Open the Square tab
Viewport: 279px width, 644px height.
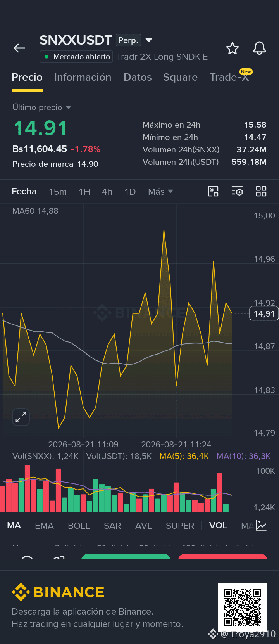coord(180,77)
